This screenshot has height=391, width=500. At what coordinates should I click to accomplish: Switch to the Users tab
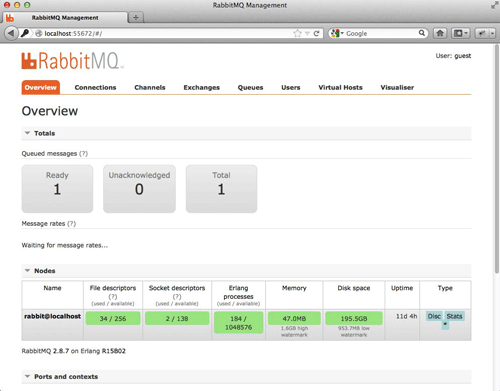click(x=291, y=87)
